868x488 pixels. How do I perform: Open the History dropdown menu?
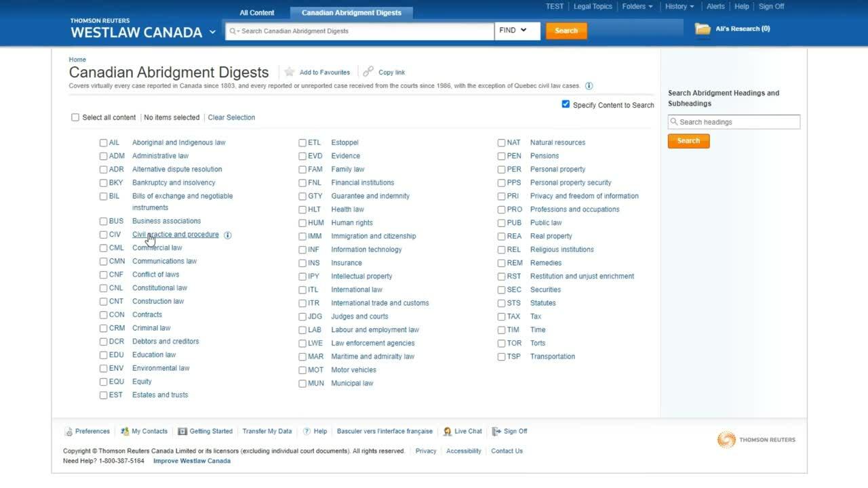coord(679,6)
